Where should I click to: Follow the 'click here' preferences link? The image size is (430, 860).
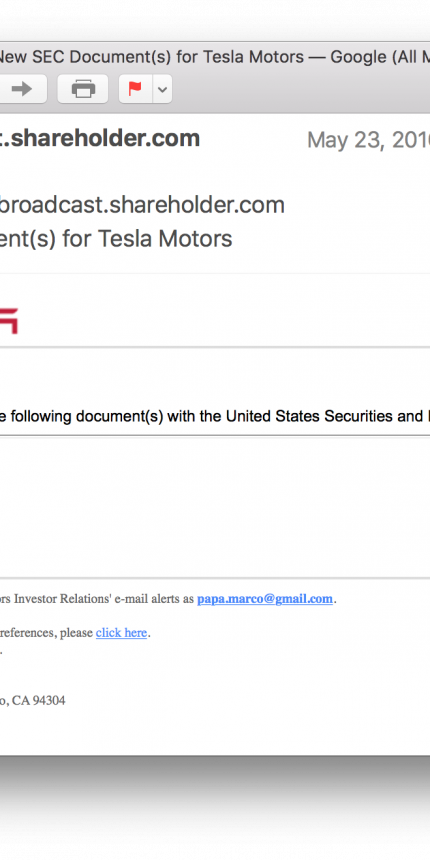point(121,633)
